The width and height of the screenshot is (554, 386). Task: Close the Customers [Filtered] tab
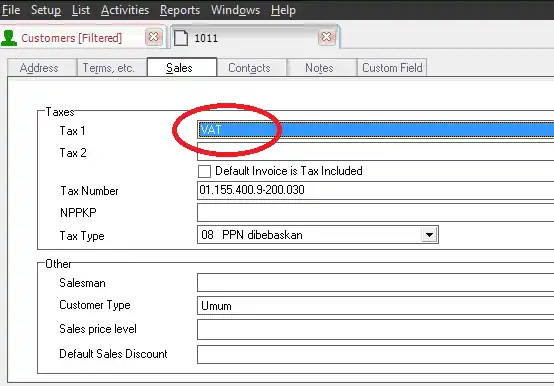tap(154, 37)
